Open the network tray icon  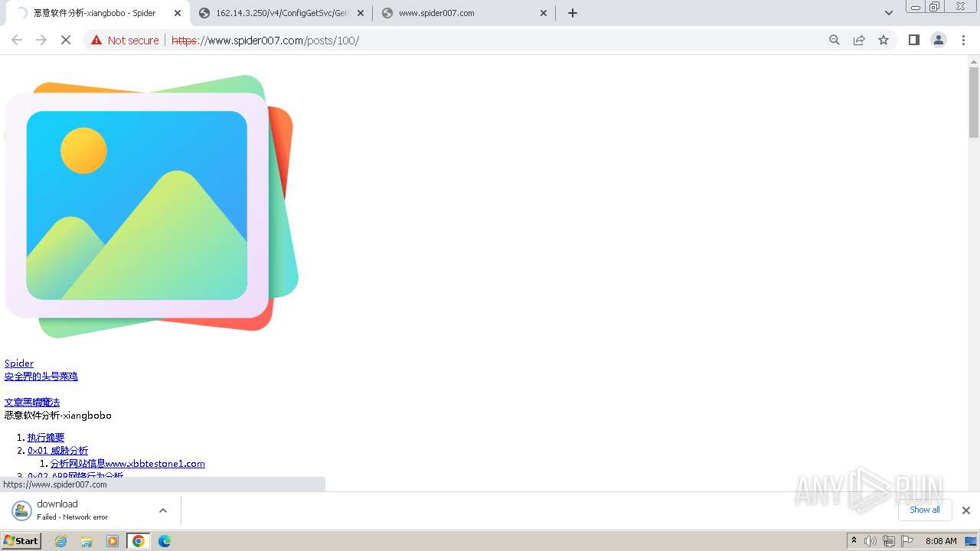point(889,541)
